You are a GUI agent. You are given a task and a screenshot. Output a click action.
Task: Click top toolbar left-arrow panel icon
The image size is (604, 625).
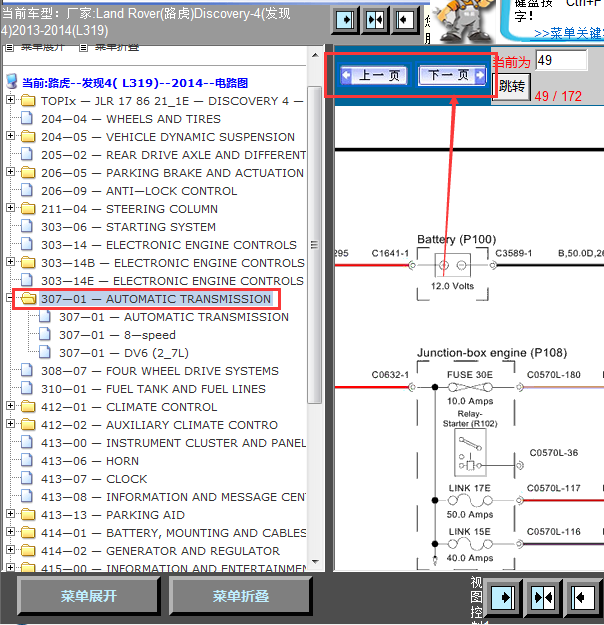[405, 20]
